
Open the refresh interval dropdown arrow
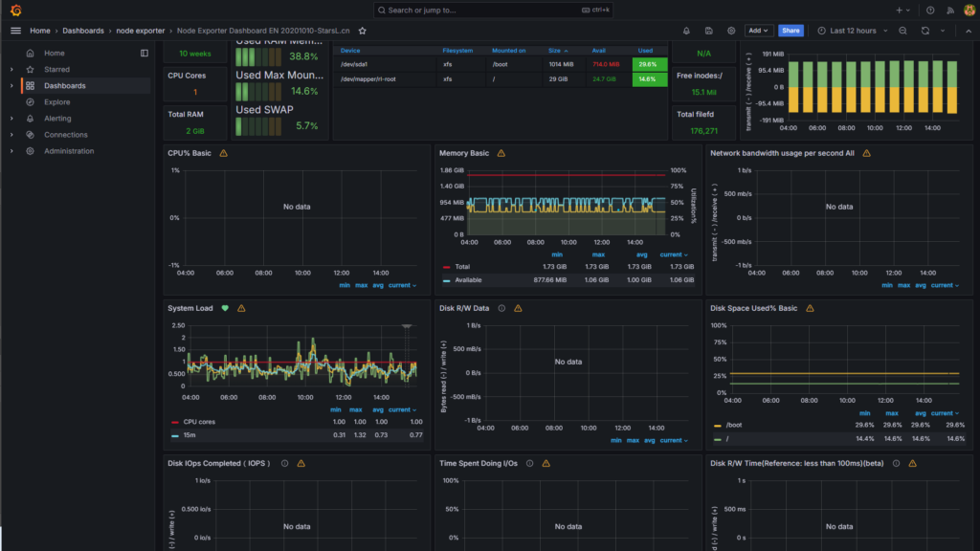coord(943,31)
